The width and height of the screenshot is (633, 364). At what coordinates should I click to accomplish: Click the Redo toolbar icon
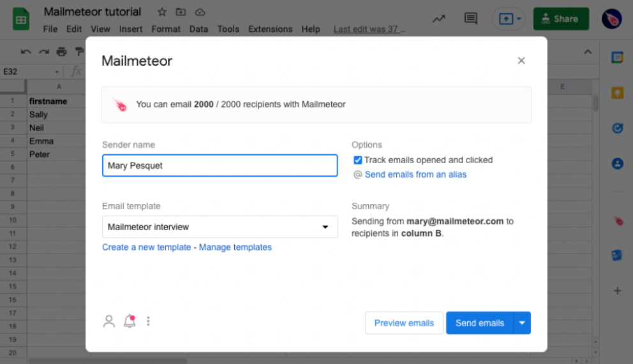click(43, 52)
